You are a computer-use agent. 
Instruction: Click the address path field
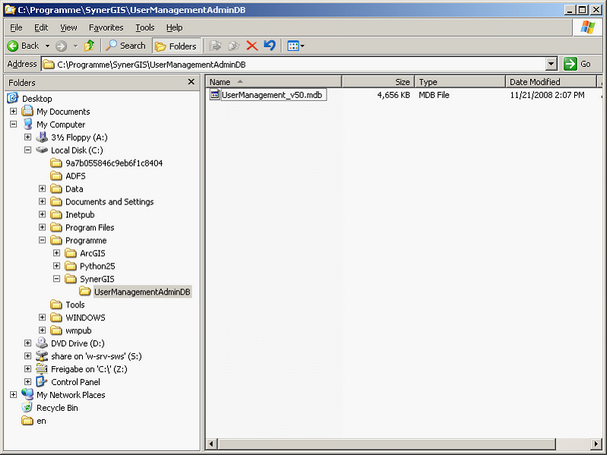(293, 64)
